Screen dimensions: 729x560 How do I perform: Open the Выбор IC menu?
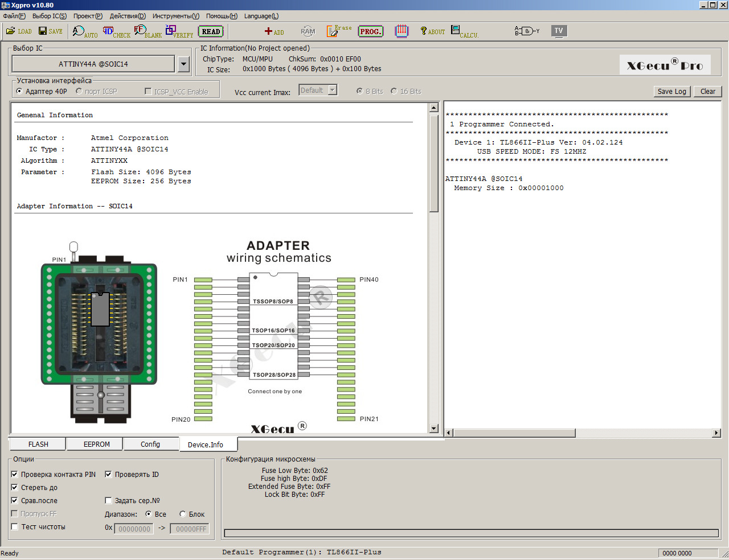point(50,16)
